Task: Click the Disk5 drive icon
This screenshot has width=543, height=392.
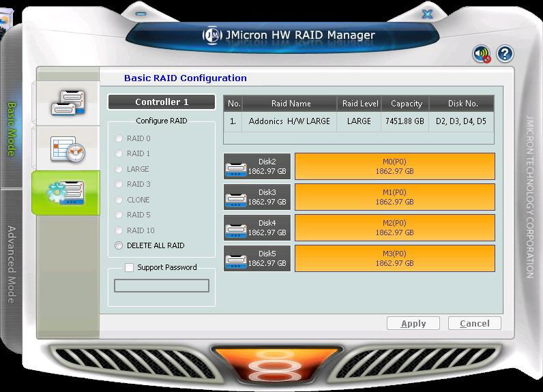Action: click(235, 262)
